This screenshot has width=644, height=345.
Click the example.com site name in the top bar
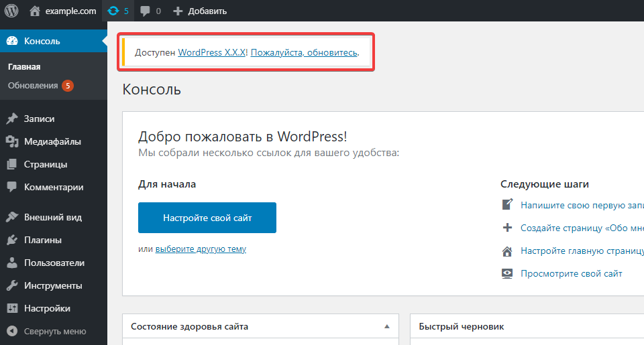(70, 11)
